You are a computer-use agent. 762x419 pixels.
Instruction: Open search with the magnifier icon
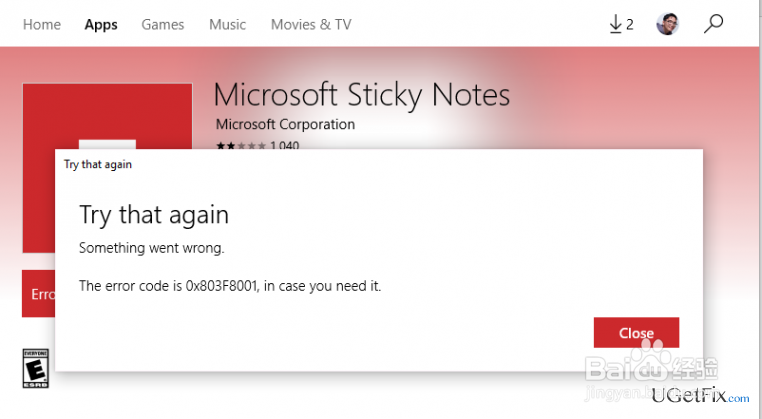point(713,23)
